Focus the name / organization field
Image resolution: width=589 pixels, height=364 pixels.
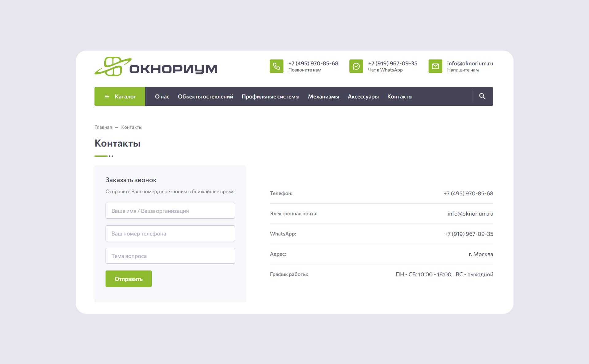[170, 211]
